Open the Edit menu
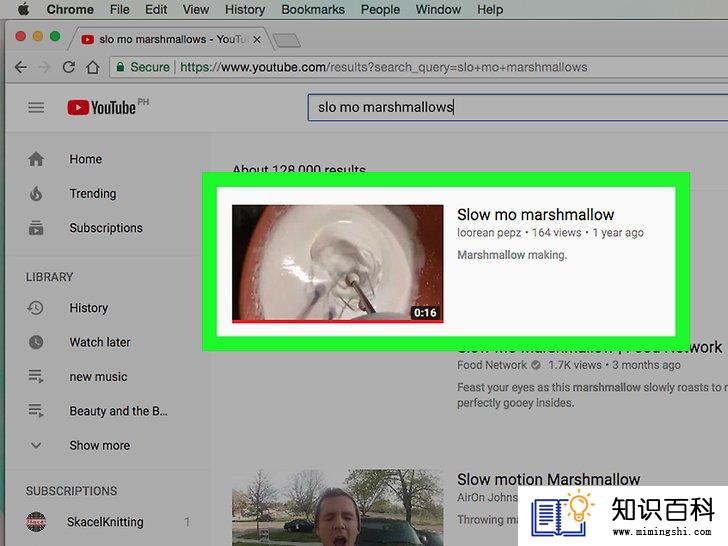Screen dimensions: 728x546 click(x=156, y=9)
